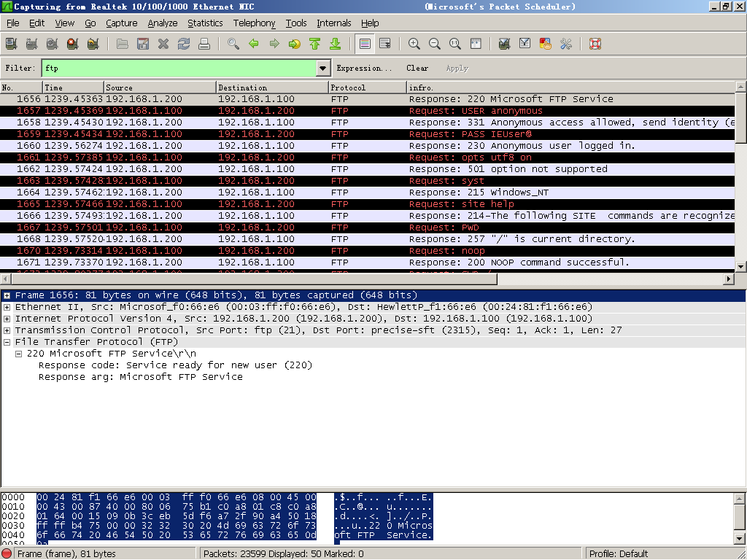Print packets icon in toolbar
Image resolution: width=747 pixels, height=560 pixels.
[204, 44]
